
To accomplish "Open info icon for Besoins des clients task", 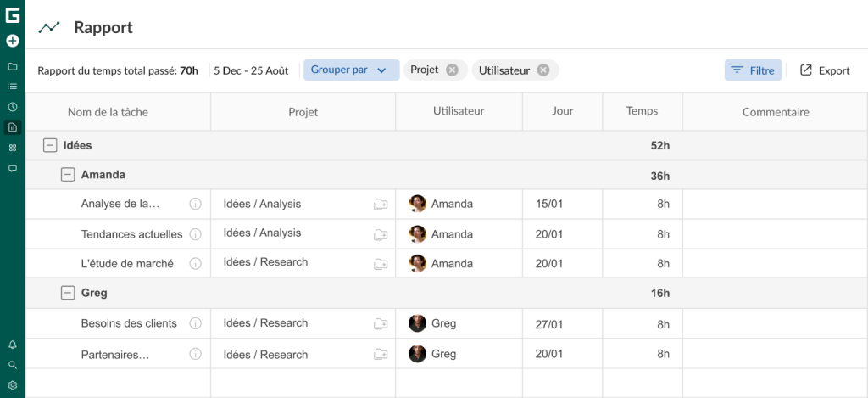I will click(x=196, y=323).
